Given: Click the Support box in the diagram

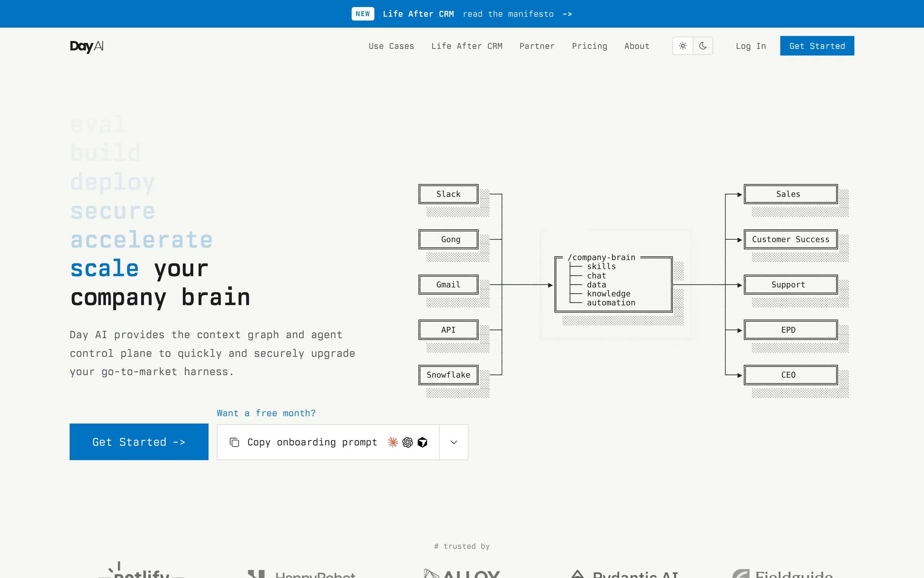Looking at the screenshot, I should tap(791, 285).
